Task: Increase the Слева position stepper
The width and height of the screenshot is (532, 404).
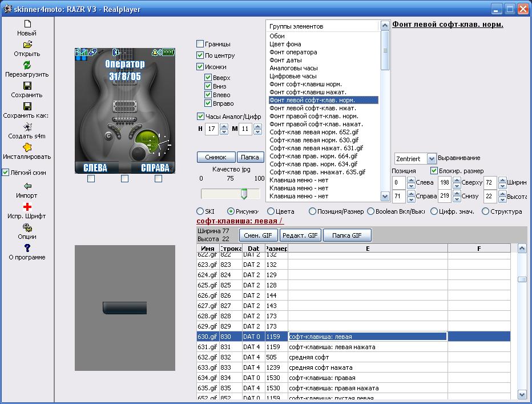Action: point(411,180)
